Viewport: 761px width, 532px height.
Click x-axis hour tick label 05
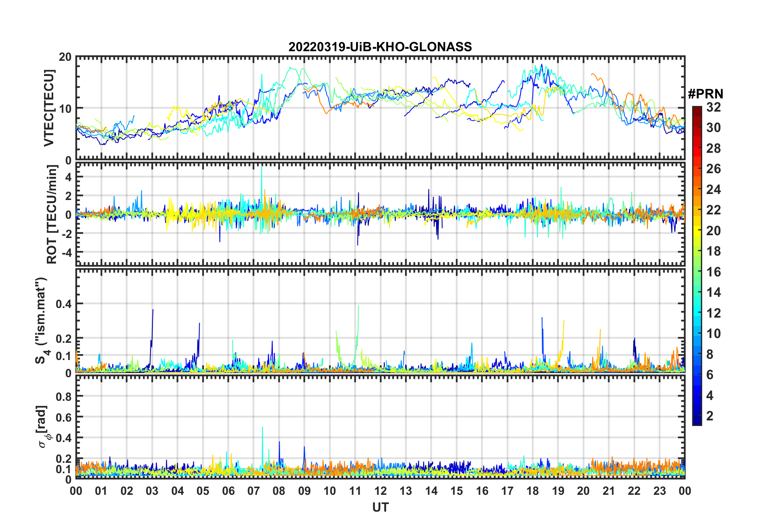pyautogui.click(x=203, y=491)
